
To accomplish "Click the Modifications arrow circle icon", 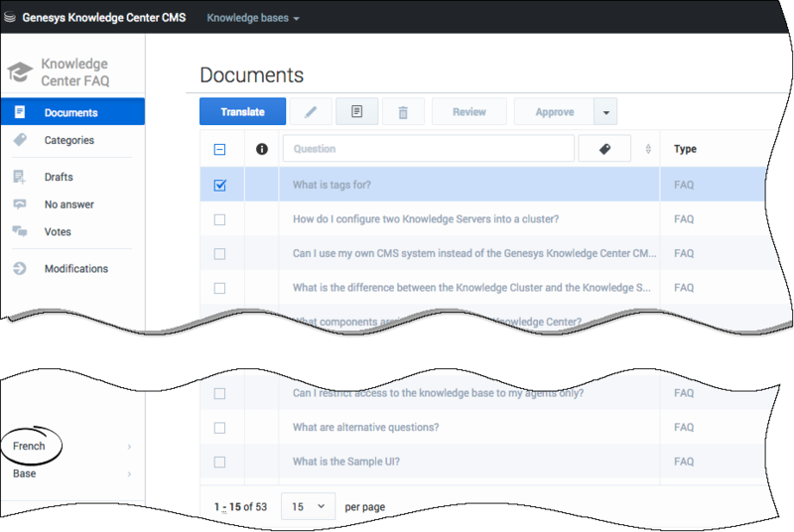I will pos(20,268).
